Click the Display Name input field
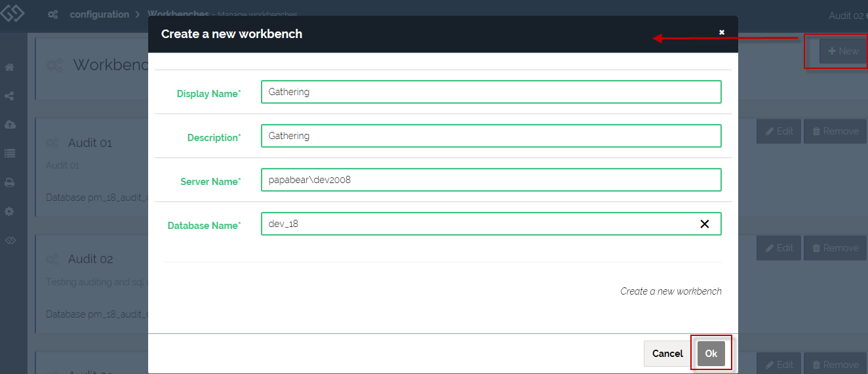868x374 pixels. [490, 92]
